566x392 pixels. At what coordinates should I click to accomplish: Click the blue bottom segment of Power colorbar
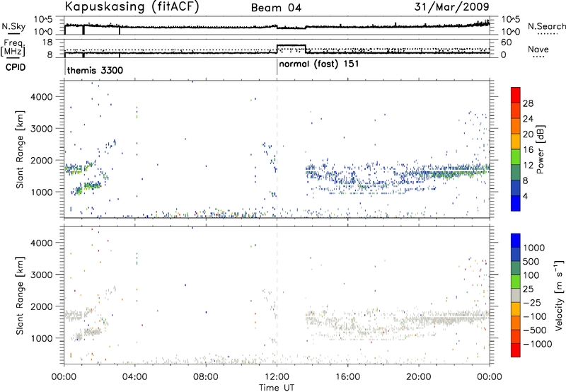(516, 203)
